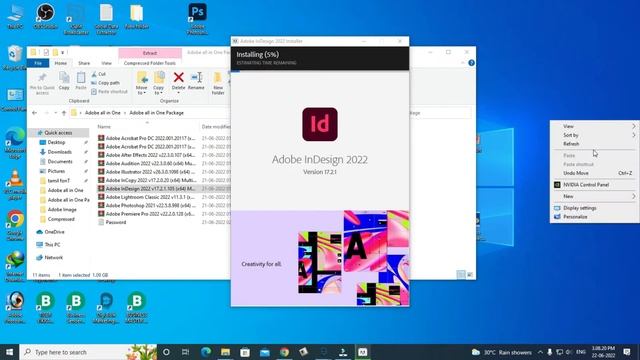Expand View submenu in context menu
Image resolution: width=640 pixels, height=360 pixels.
tap(595, 126)
